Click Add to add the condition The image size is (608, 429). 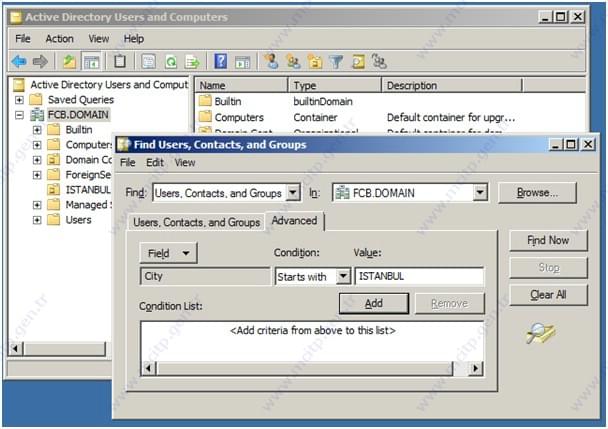[x=374, y=303]
